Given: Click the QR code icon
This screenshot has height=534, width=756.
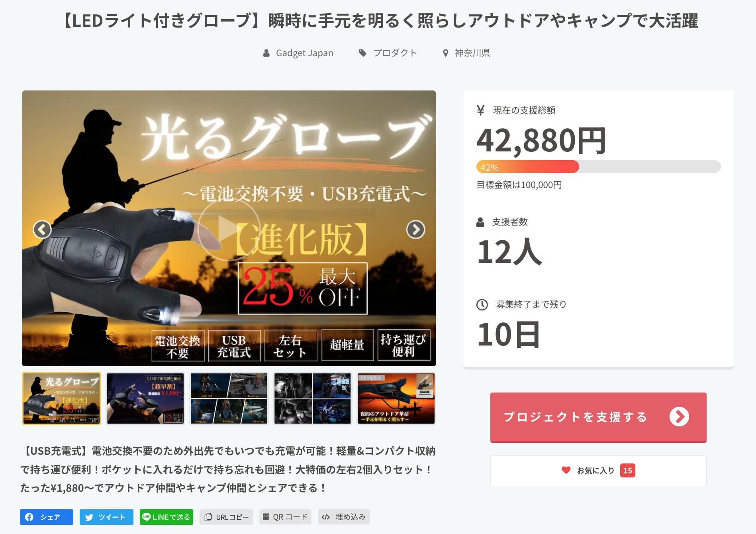Looking at the screenshot, I should pos(266,517).
